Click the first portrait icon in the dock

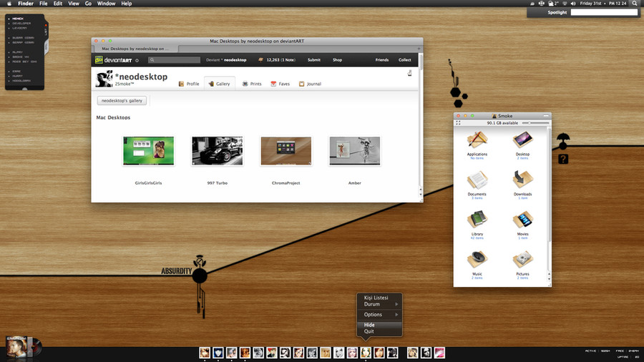point(205,353)
